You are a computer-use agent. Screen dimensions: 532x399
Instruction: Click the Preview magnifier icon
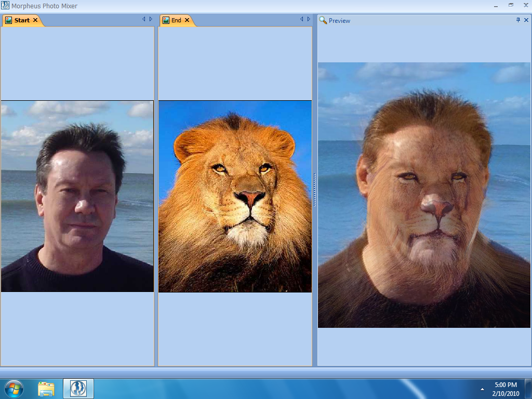click(323, 20)
